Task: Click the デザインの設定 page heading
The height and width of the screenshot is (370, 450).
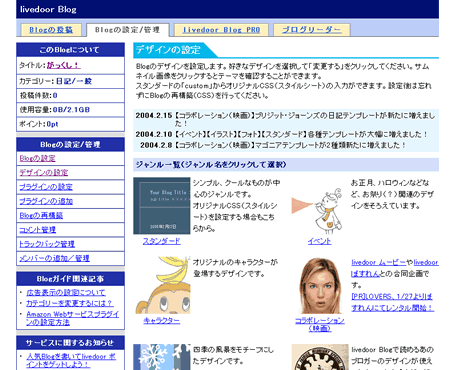Action: pyautogui.click(x=168, y=50)
